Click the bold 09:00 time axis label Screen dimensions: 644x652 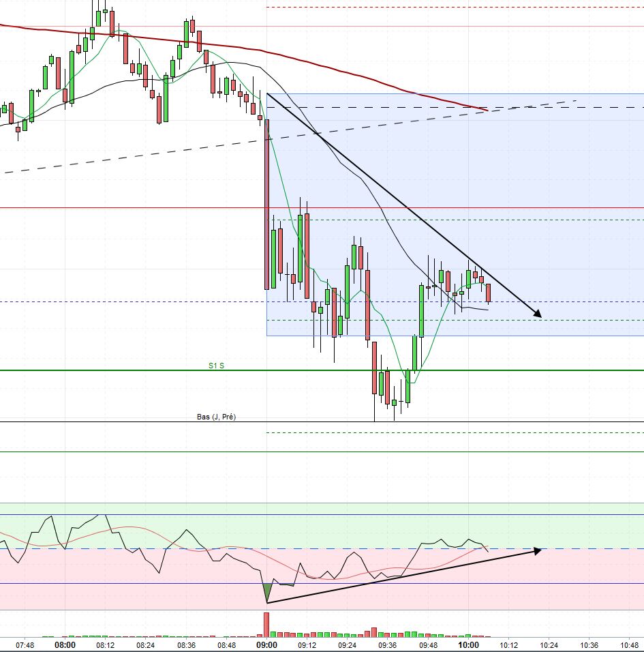266,645
